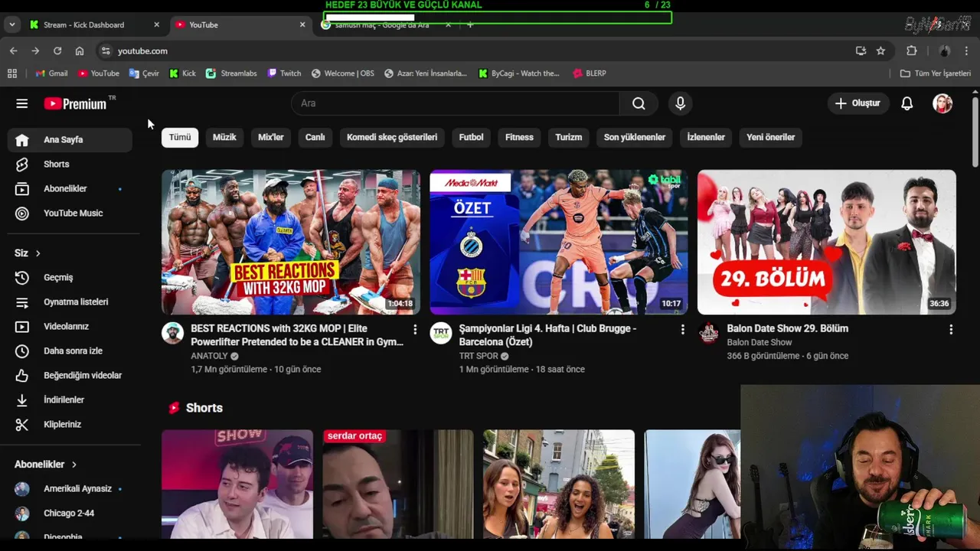Select the Futbol filter chip
The image size is (980, 551).
coord(471,138)
